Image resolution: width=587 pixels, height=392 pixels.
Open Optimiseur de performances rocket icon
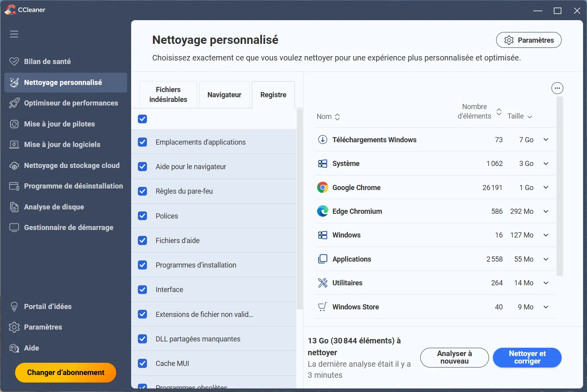(x=15, y=103)
